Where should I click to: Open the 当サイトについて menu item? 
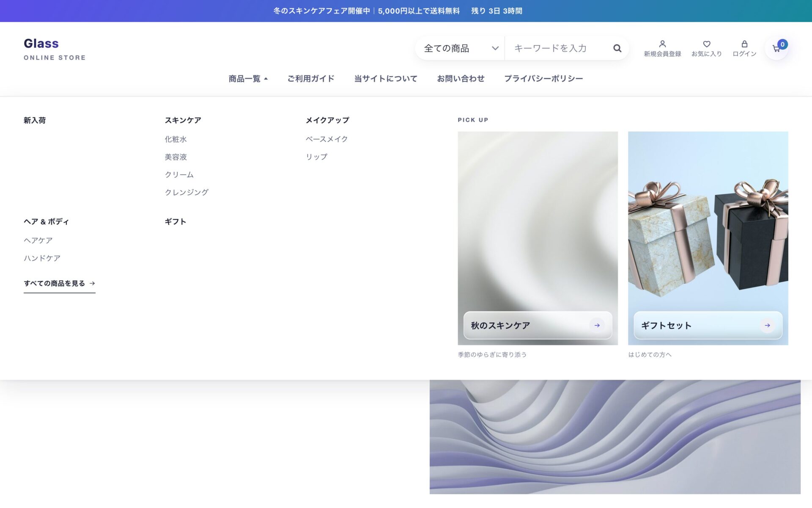pyautogui.click(x=386, y=79)
